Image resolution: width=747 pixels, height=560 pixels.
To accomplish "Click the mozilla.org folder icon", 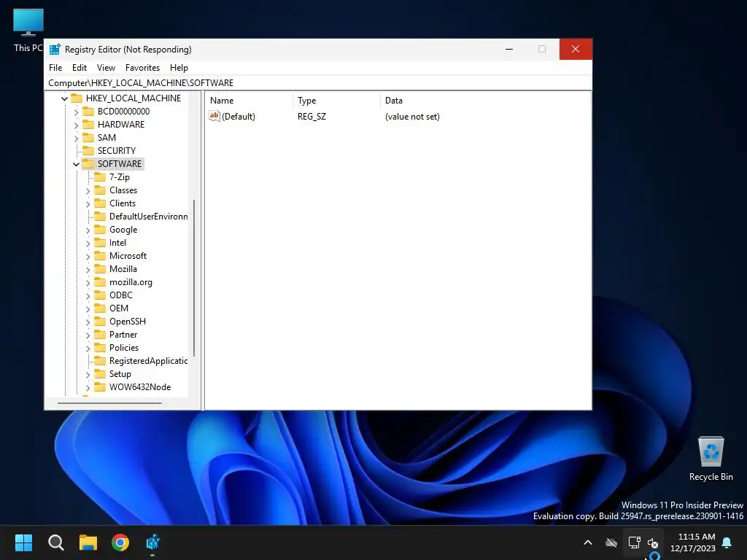I will 100,282.
